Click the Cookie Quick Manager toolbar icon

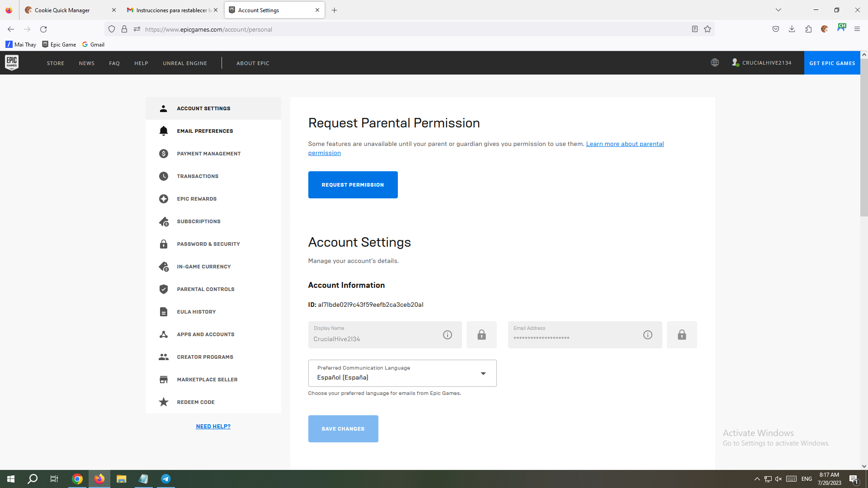tap(825, 29)
